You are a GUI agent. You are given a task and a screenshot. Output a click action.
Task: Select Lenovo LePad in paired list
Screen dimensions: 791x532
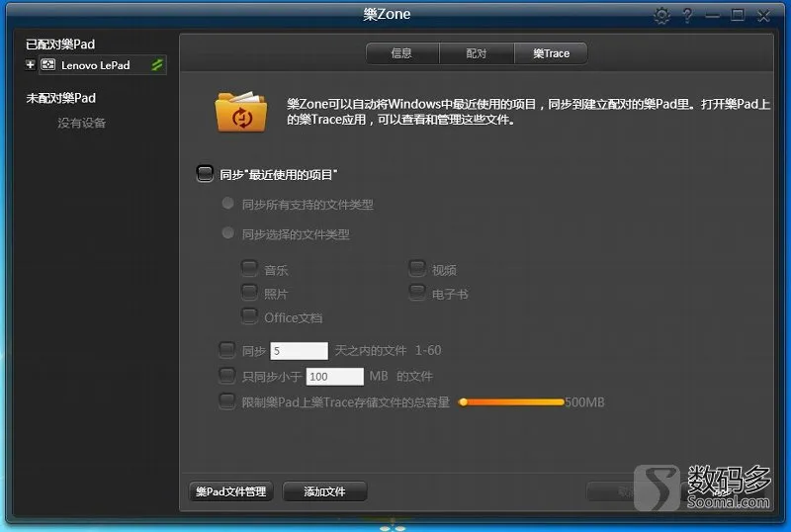103,64
